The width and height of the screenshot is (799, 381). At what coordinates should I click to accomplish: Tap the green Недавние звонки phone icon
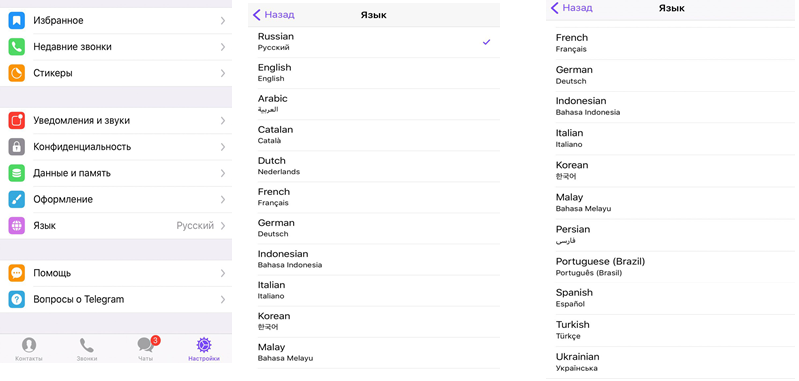(16, 47)
